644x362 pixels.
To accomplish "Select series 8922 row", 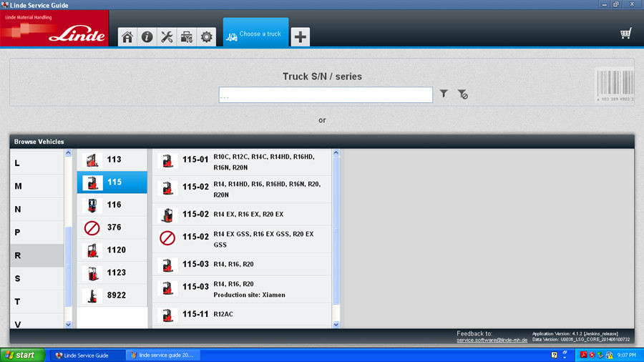I will point(112,295).
